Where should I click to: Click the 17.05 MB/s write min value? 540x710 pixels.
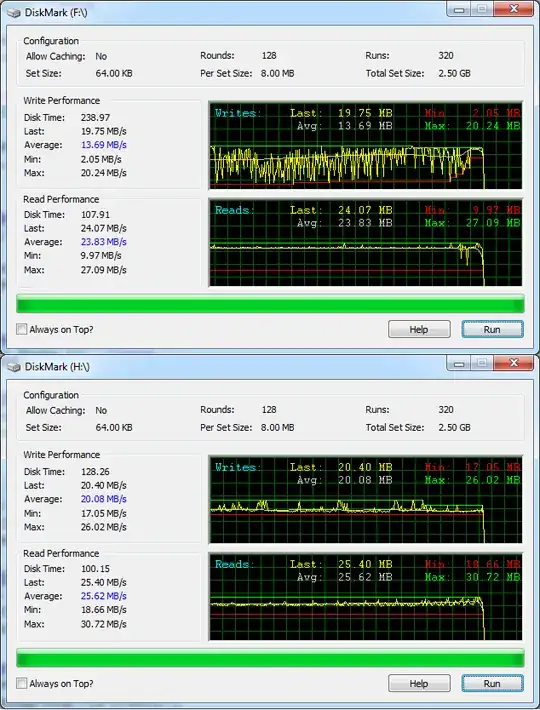[x=104, y=513]
